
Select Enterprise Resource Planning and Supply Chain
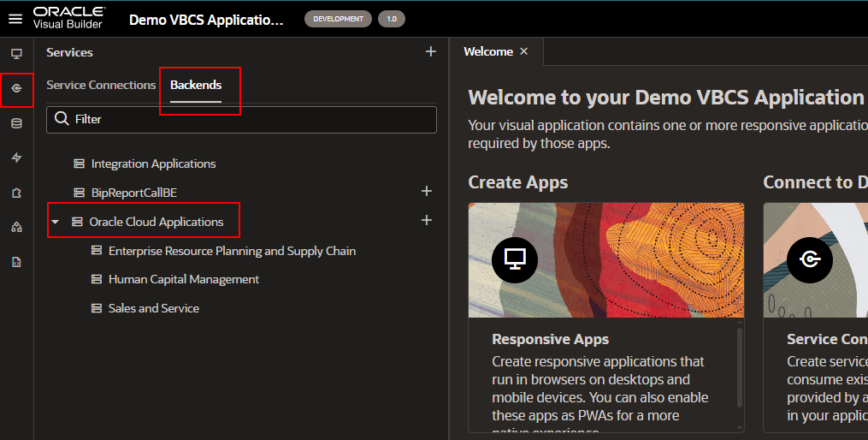pyautogui.click(x=232, y=251)
